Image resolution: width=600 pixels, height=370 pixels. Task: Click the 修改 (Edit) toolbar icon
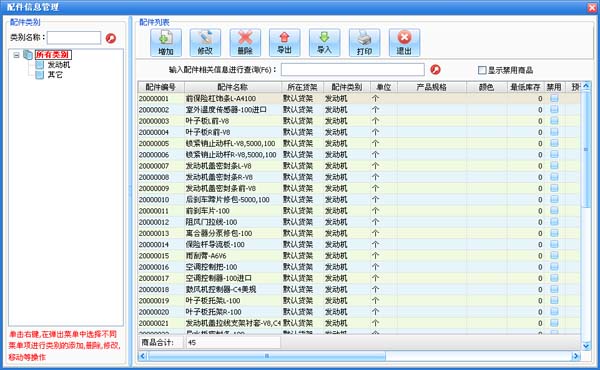pyautogui.click(x=205, y=42)
